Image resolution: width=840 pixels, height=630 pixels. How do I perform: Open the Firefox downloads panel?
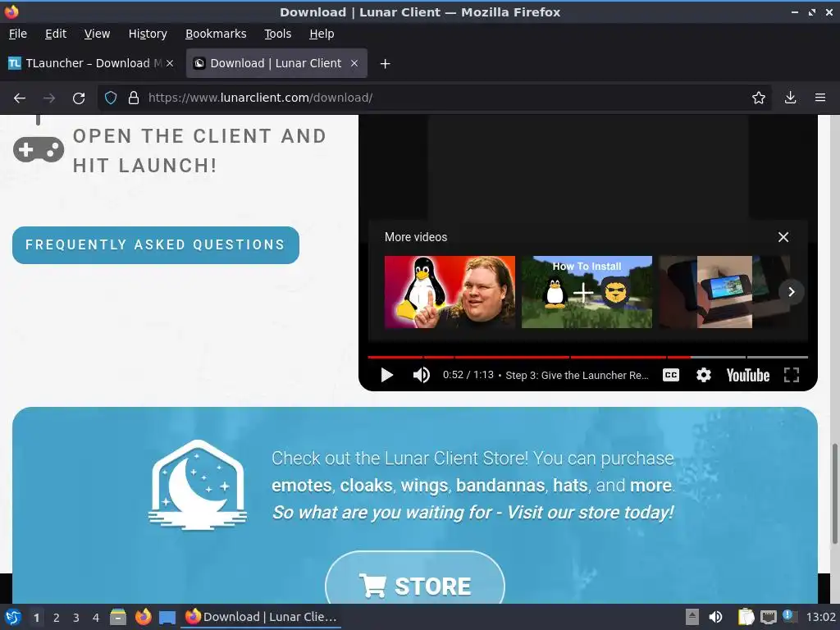coord(790,98)
